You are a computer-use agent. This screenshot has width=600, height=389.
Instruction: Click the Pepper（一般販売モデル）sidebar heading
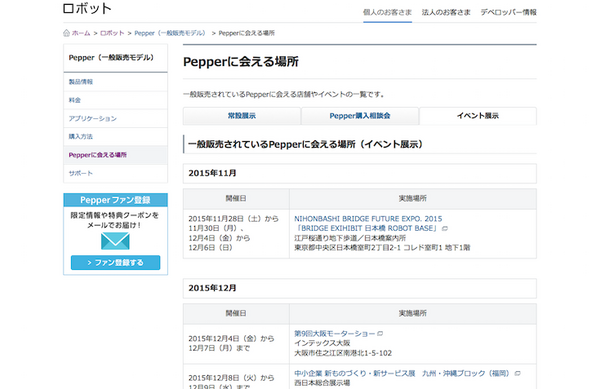click(111, 58)
